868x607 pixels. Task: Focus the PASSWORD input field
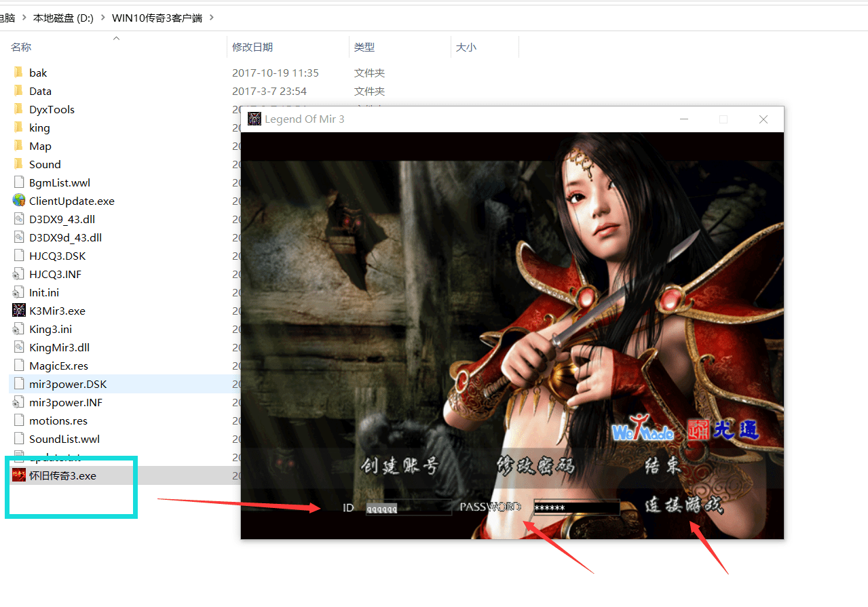pyautogui.click(x=577, y=507)
